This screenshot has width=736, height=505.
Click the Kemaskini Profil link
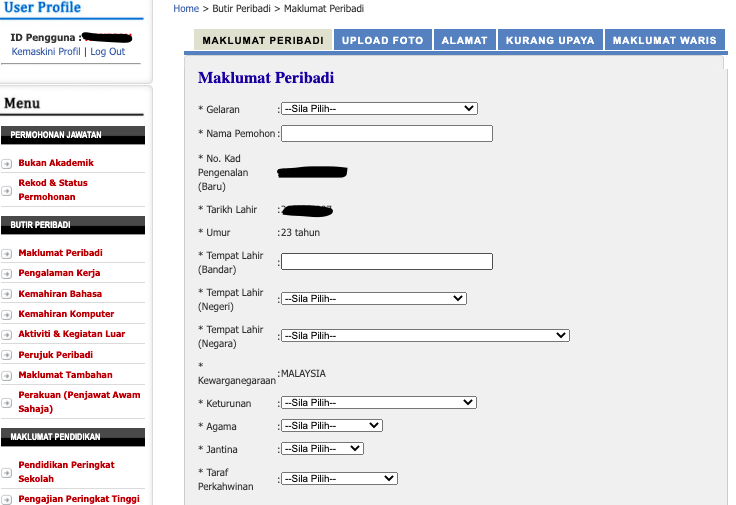coord(46,52)
